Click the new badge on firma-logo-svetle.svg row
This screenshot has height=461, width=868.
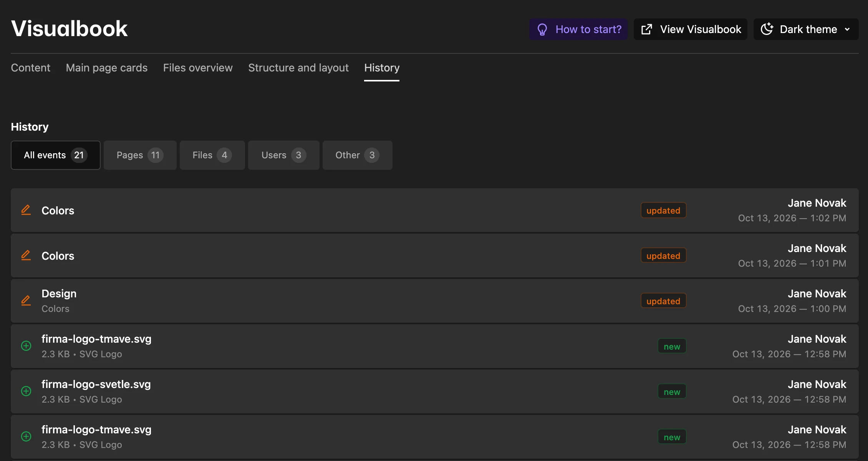[672, 391]
